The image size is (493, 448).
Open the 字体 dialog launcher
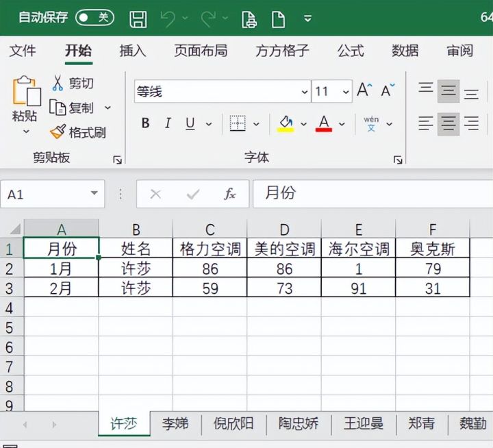pyautogui.click(x=398, y=160)
